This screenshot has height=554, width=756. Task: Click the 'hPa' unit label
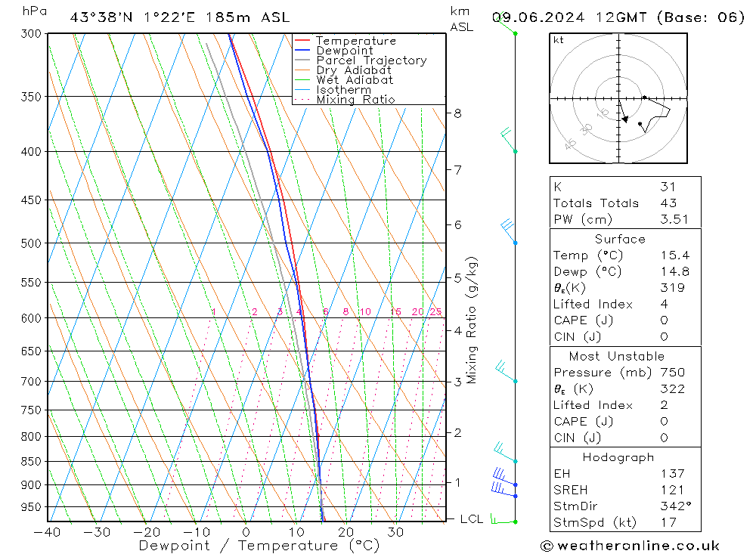34,11
